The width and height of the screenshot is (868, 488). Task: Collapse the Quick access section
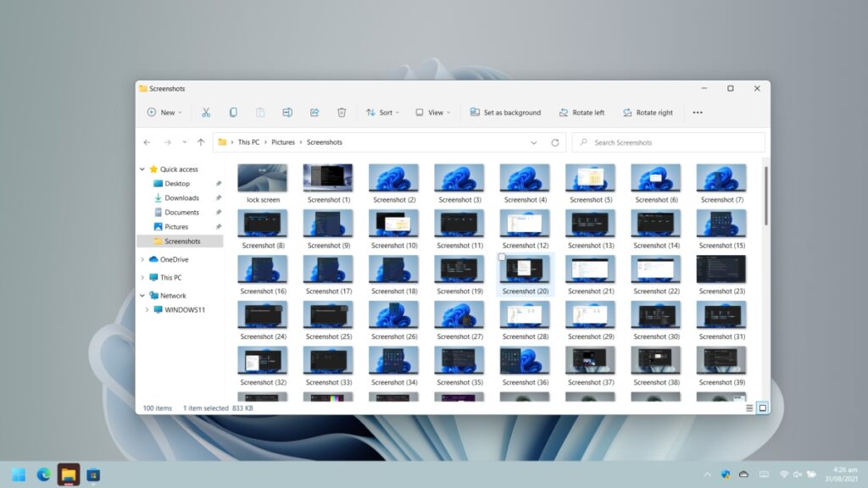tap(142, 169)
